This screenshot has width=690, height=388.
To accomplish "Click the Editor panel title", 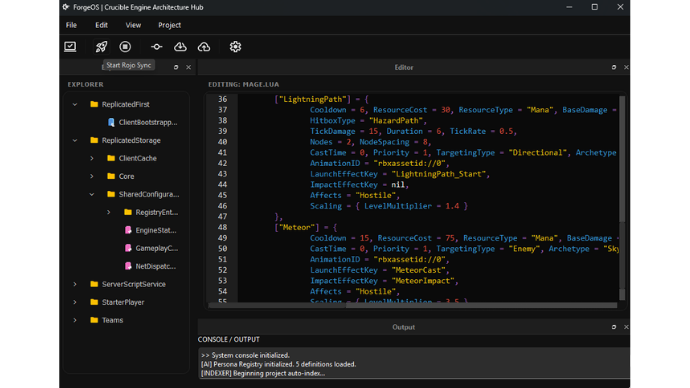I will (404, 67).
